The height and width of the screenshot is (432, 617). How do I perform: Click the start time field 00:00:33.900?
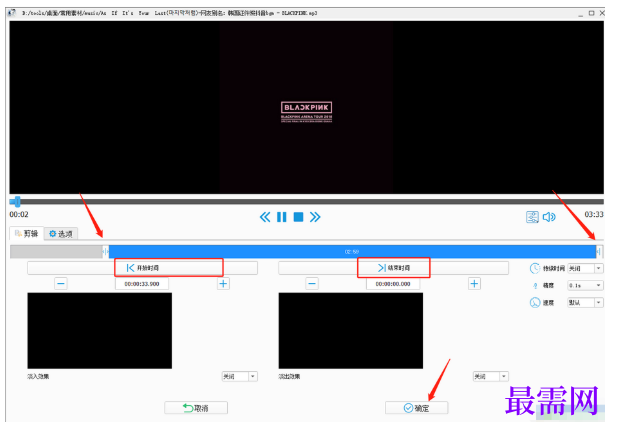142,284
